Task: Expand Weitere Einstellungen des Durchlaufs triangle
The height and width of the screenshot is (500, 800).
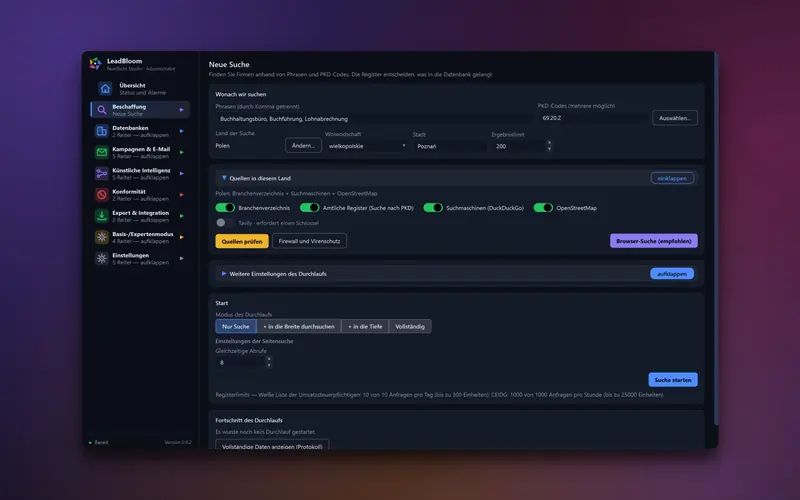Action: pos(224,273)
